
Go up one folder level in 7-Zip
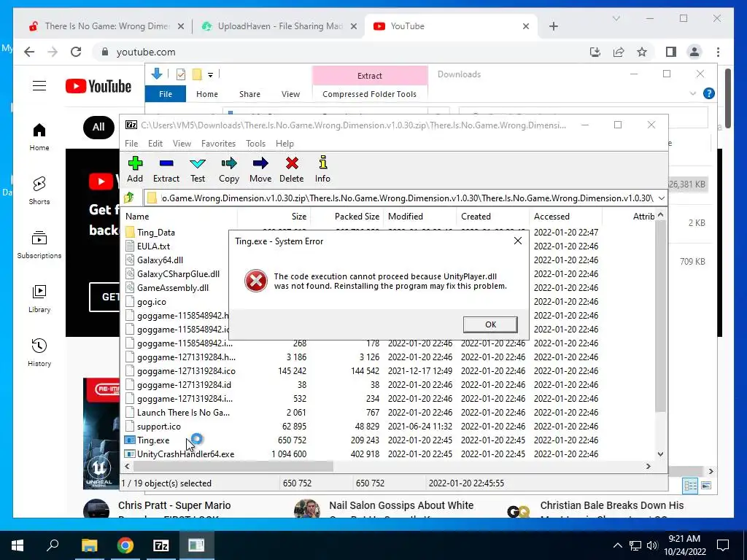(128, 198)
